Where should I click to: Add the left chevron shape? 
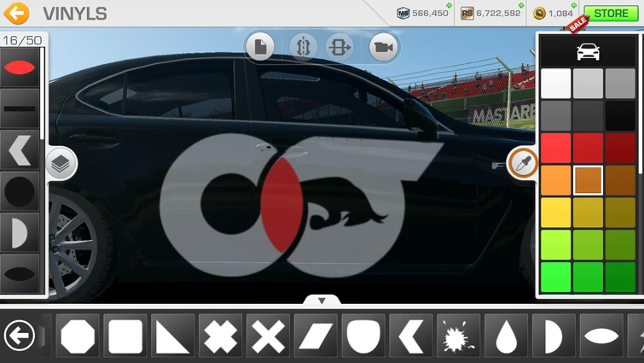(411, 336)
